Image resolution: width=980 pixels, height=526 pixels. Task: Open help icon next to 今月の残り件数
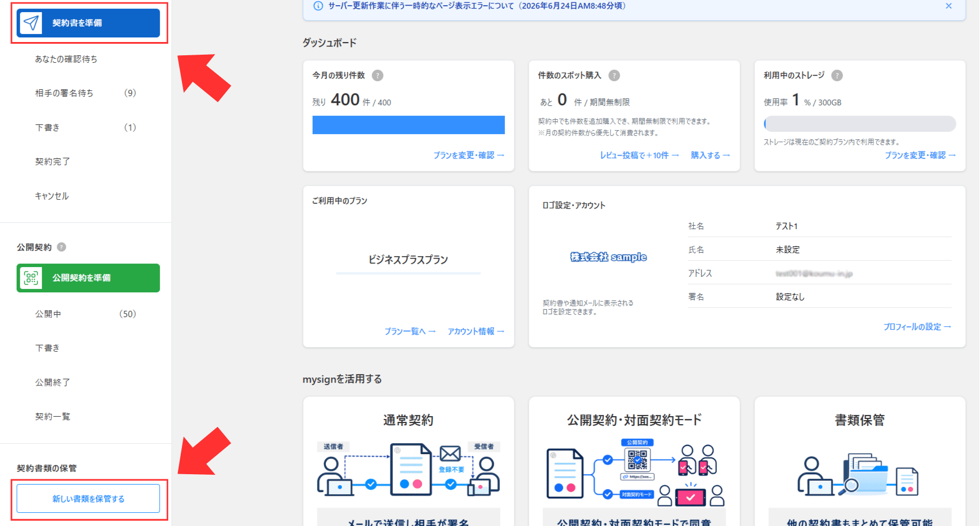tap(378, 75)
